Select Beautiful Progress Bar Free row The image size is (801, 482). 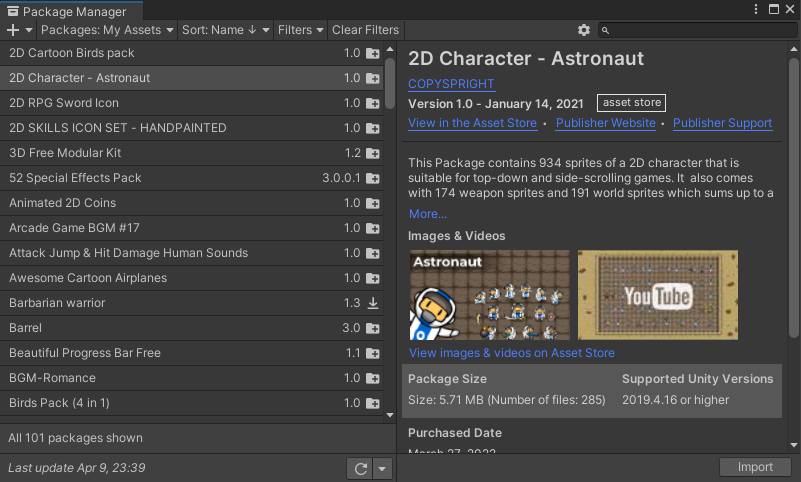pos(192,353)
